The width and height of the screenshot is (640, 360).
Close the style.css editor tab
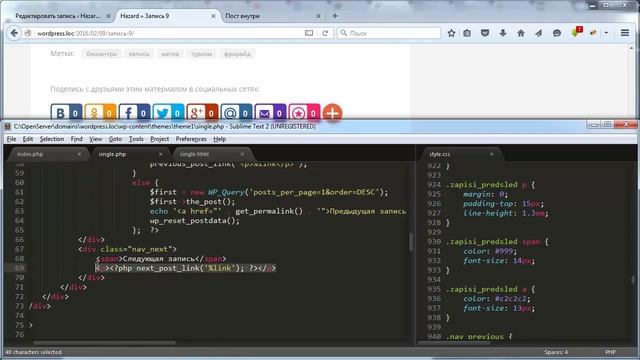pyautogui.click(x=491, y=154)
